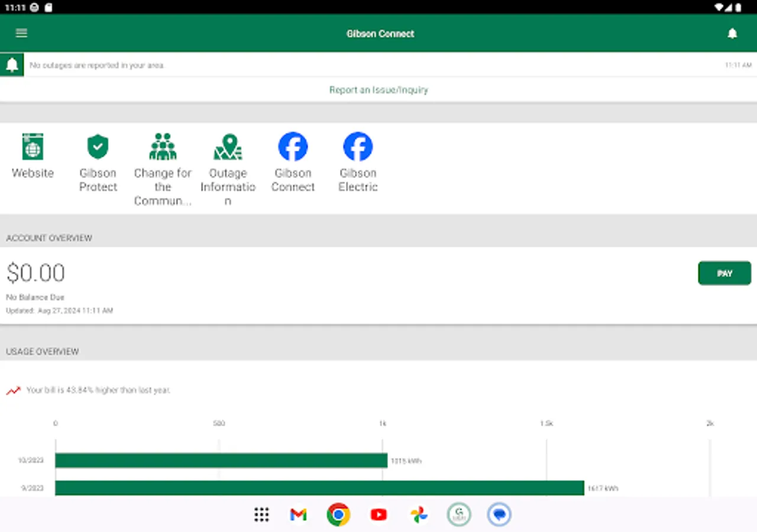Open the Gibson Electric Facebook icon
This screenshot has width=757, height=532.
coord(358,147)
